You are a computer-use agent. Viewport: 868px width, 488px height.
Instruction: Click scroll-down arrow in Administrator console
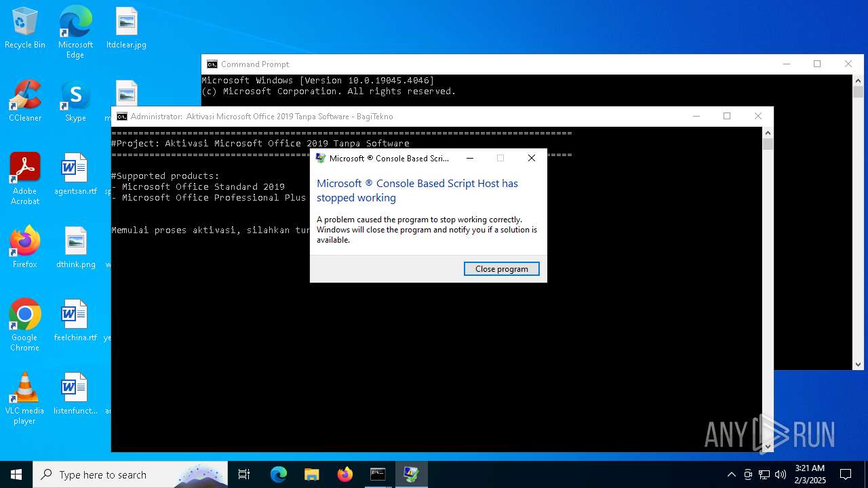(x=768, y=446)
